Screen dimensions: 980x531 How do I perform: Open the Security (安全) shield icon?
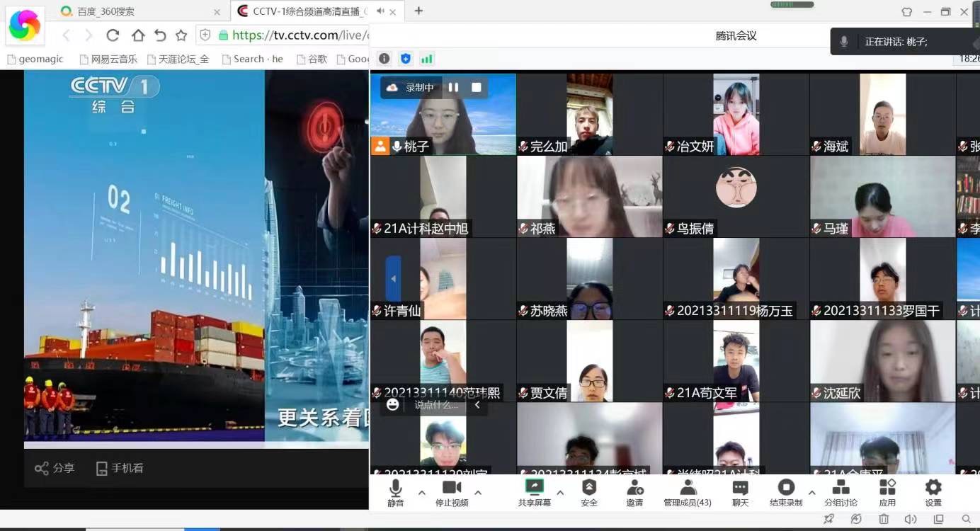pos(588,492)
